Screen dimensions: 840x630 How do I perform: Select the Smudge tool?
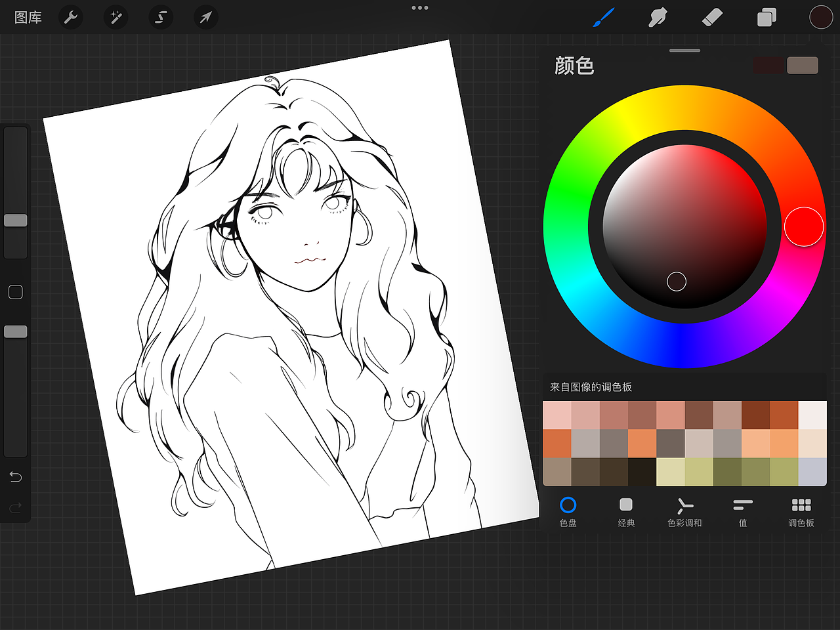click(658, 17)
